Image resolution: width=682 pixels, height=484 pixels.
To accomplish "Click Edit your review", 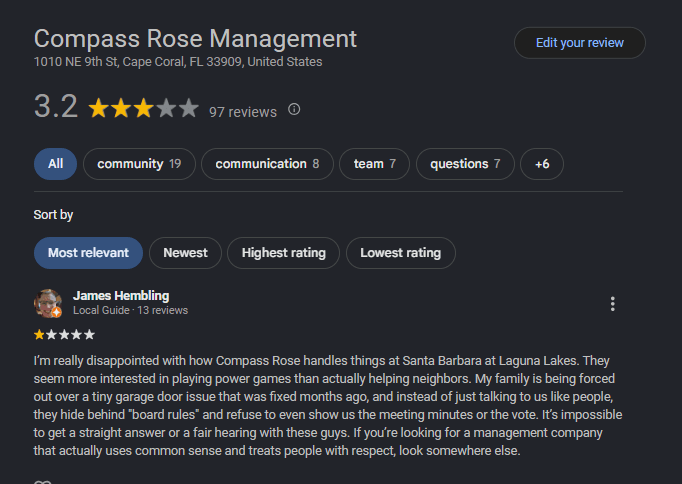I will [x=580, y=43].
